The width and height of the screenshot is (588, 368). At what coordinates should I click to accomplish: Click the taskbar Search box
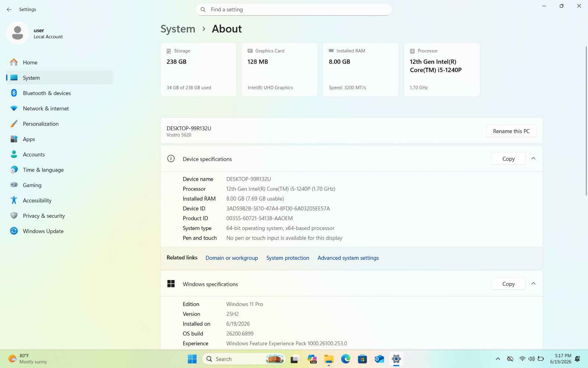tap(244, 359)
